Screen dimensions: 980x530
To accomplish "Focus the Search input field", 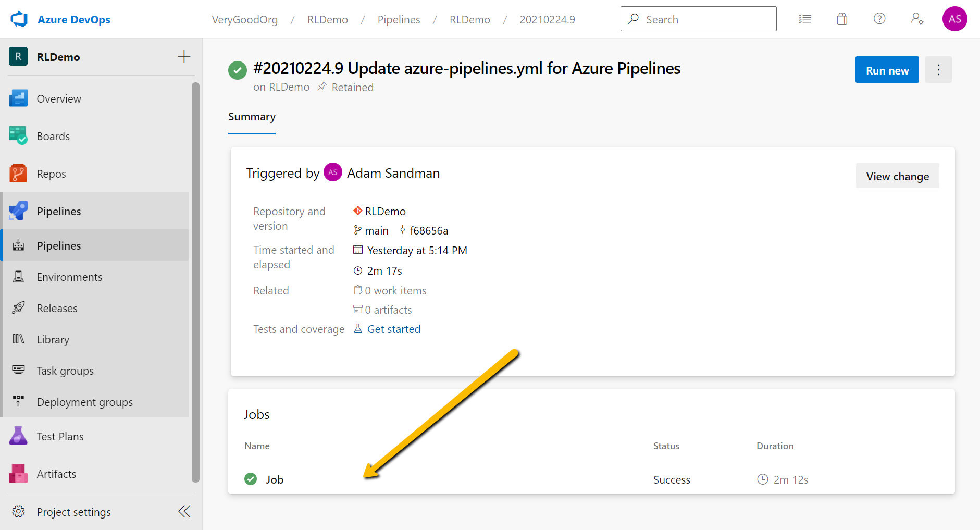I will [698, 19].
